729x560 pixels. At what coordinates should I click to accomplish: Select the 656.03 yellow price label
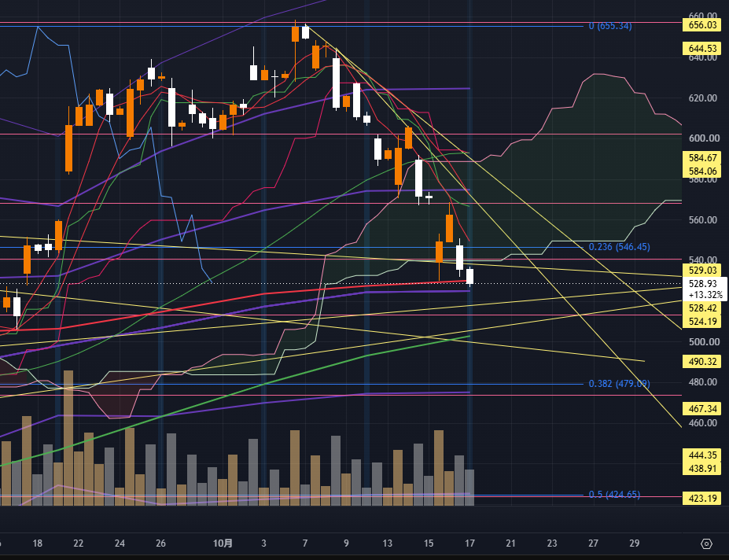[x=702, y=25]
